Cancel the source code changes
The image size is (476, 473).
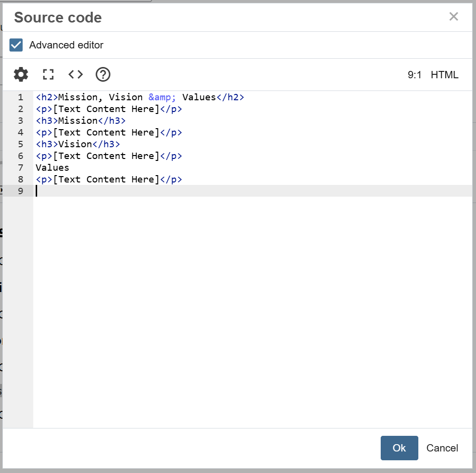(x=442, y=448)
